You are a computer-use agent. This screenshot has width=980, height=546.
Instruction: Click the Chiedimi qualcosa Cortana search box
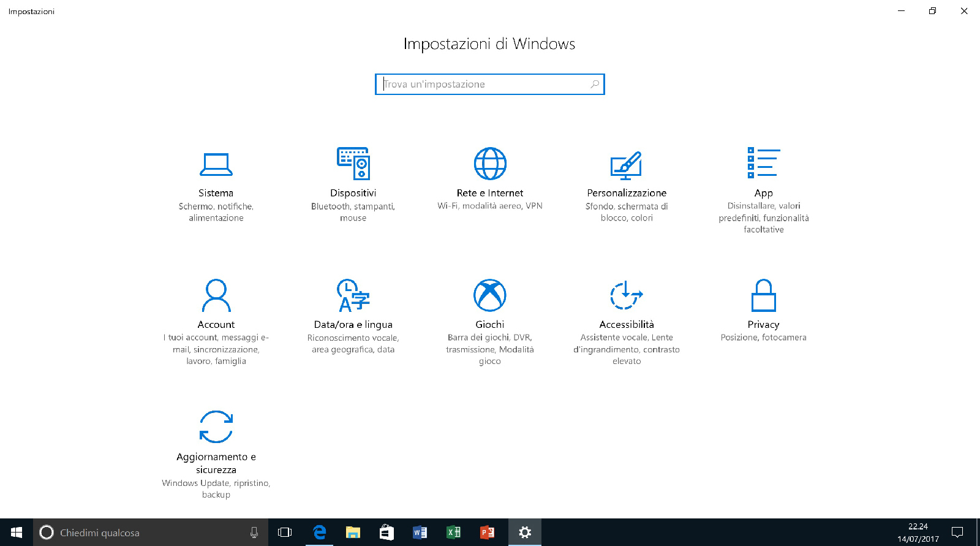tap(151, 533)
